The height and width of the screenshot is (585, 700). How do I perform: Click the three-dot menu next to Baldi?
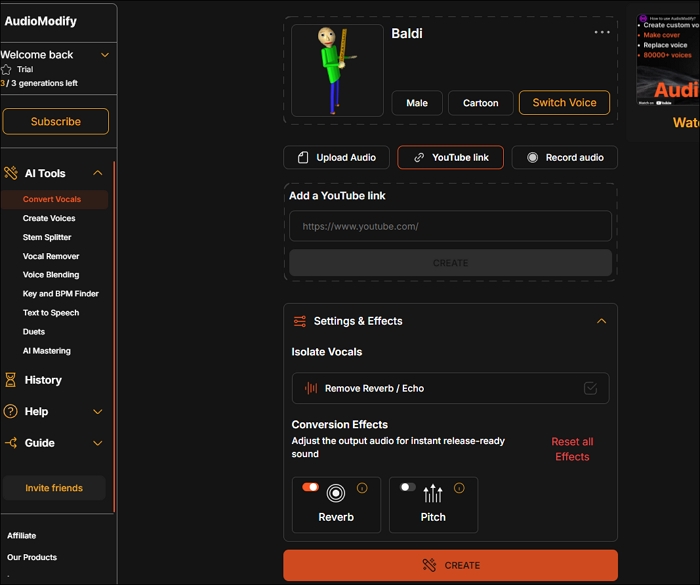601,32
